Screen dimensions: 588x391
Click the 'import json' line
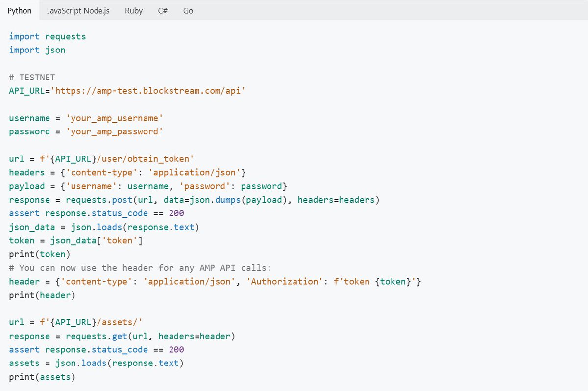tap(37, 50)
